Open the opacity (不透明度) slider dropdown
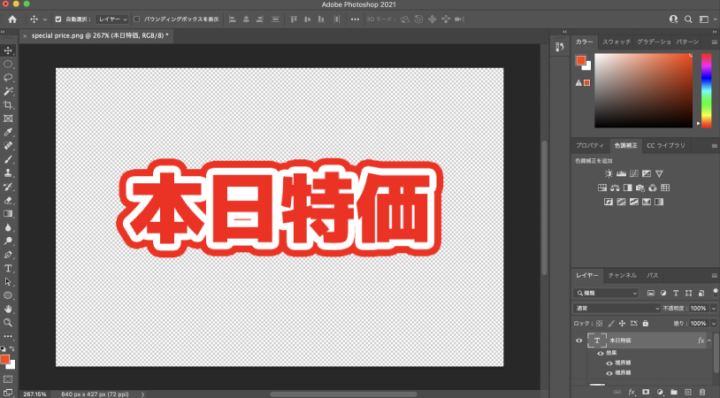This screenshot has height=398, width=720. point(714,308)
